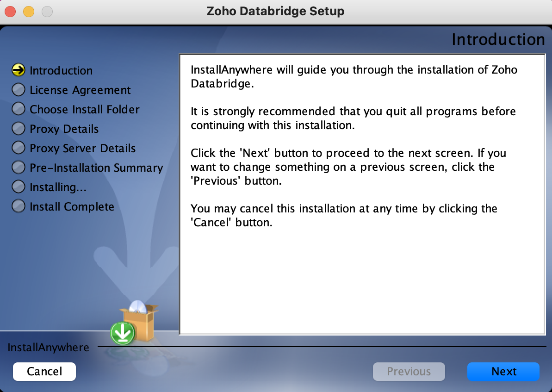Image resolution: width=552 pixels, height=392 pixels.
Task: Click the bullet icon next to Proxy Server Details
Action: tap(19, 148)
